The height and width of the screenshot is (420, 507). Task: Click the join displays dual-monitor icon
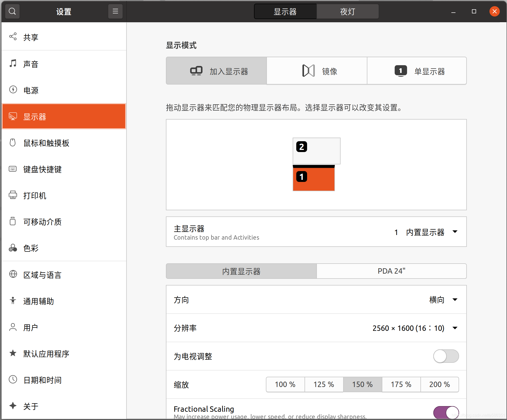pyautogui.click(x=196, y=71)
